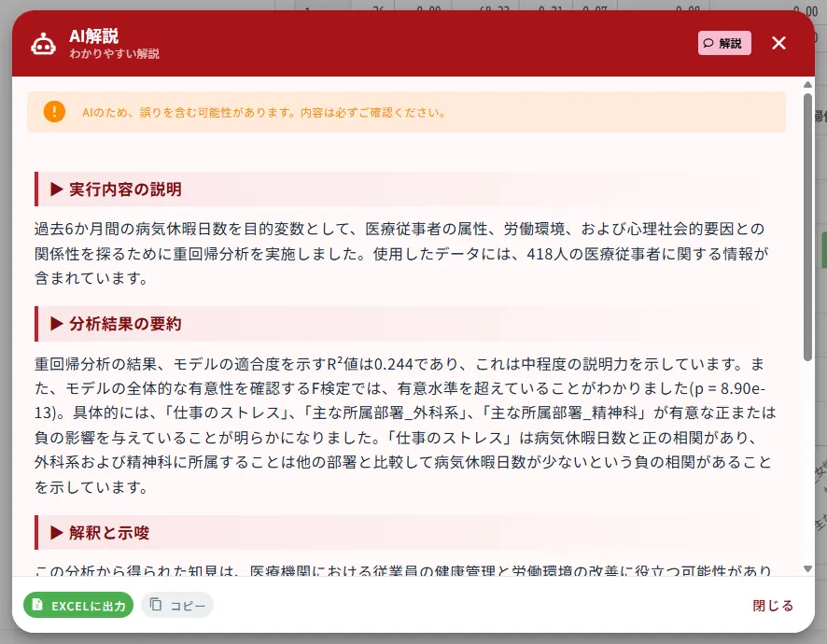
Task: Click the AI解説 title text
Action: click(x=94, y=35)
